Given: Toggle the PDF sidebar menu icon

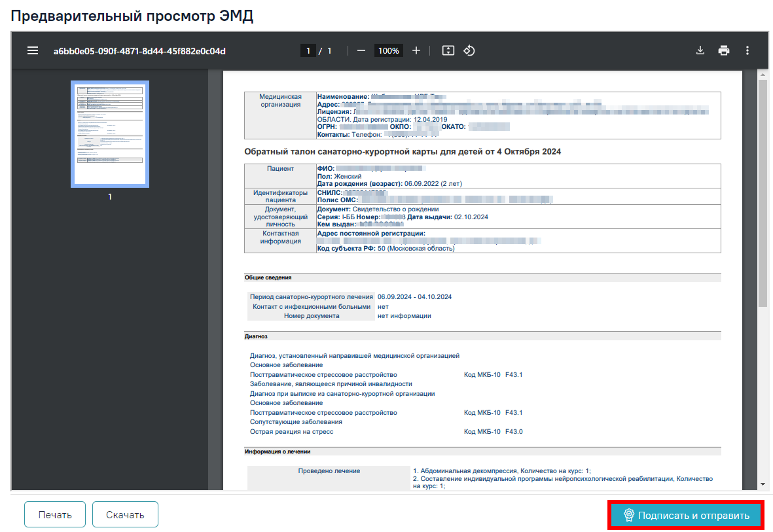Looking at the screenshot, I should tap(33, 51).
